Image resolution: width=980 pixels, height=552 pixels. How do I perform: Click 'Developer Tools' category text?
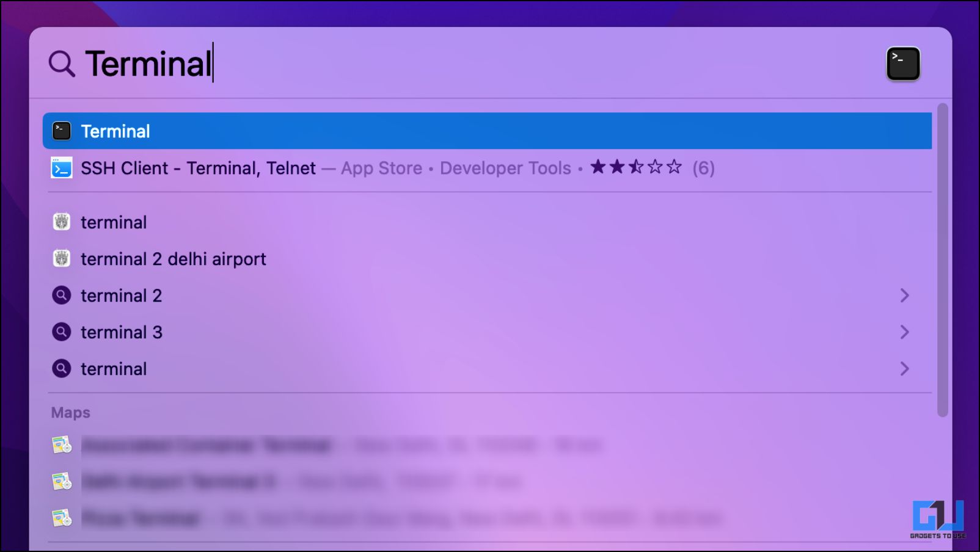505,169
